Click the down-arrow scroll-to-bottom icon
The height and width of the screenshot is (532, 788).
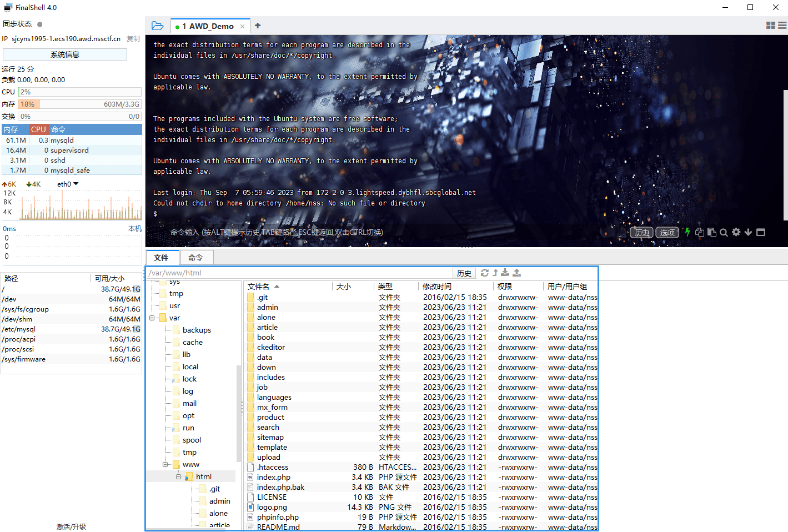pos(749,232)
